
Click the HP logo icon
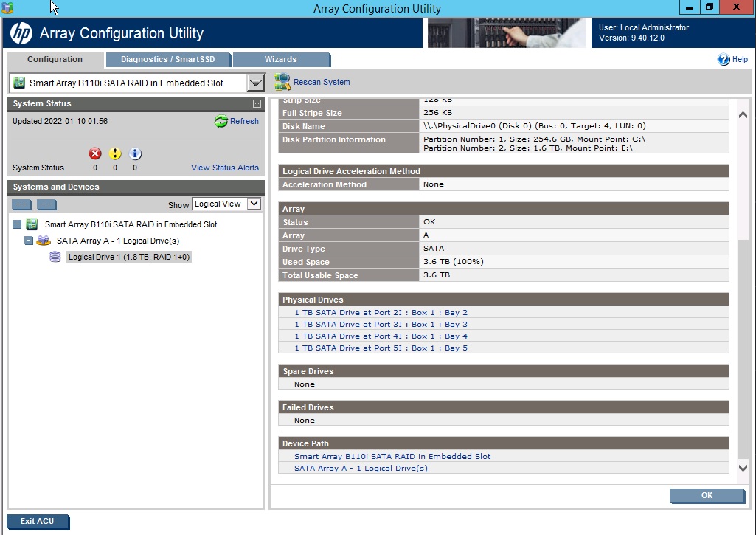pyautogui.click(x=21, y=33)
